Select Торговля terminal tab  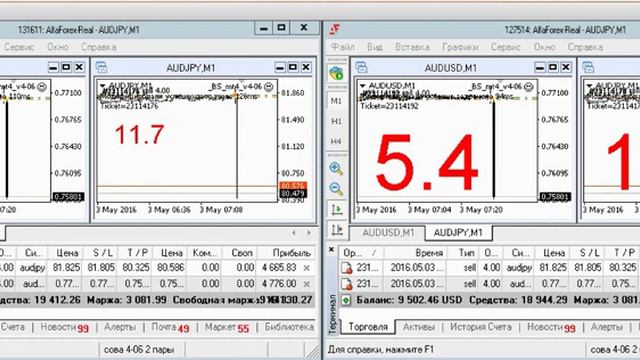tap(368, 327)
